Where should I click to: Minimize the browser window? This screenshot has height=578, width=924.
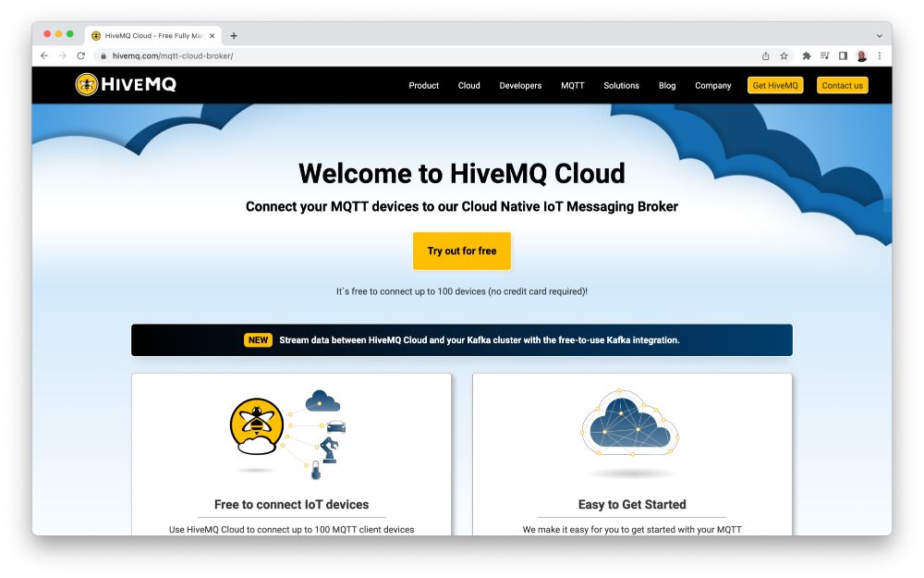pos(58,34)
